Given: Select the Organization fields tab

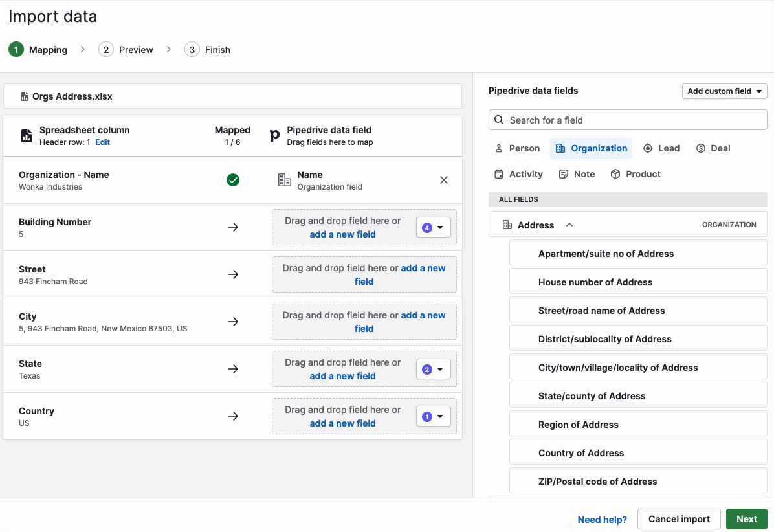Looking at the screenshot, I should pyautogui.click(x=591, y=148).
